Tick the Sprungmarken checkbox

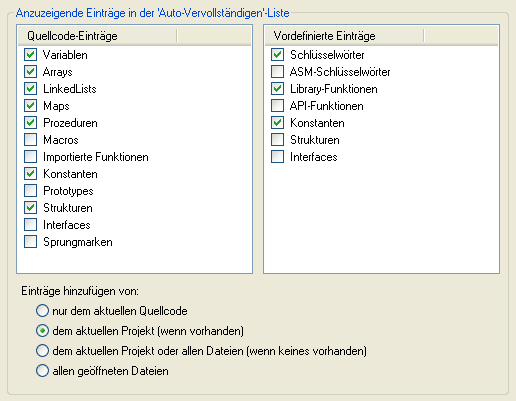click(30, 242)
